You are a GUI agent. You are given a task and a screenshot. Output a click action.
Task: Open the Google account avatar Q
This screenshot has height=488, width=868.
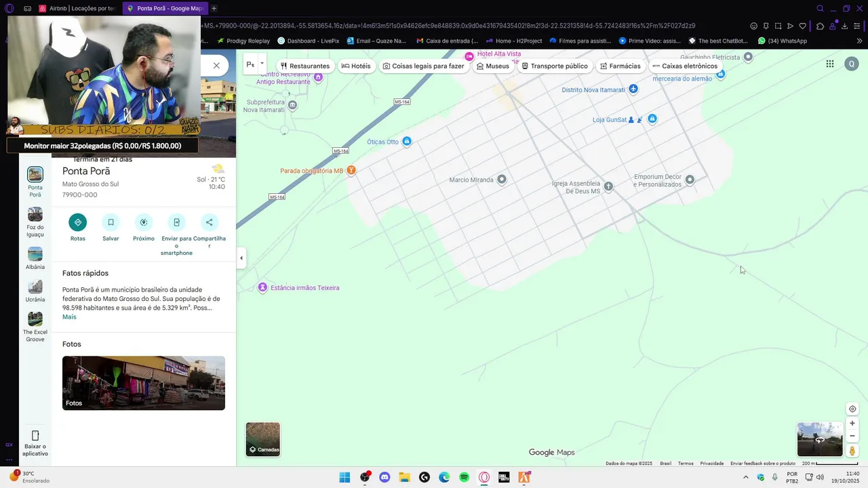[852, 64]
